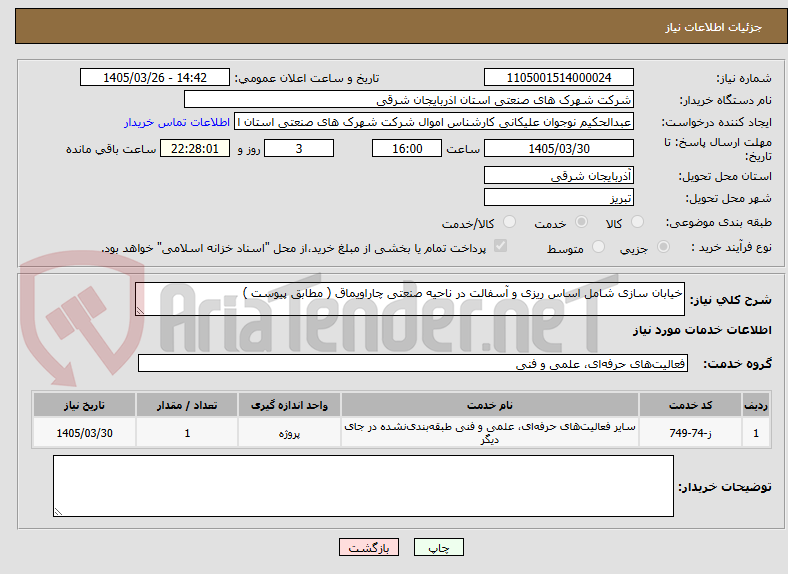
Task: Click the unit cell پروژه
Action: [289, 433]
